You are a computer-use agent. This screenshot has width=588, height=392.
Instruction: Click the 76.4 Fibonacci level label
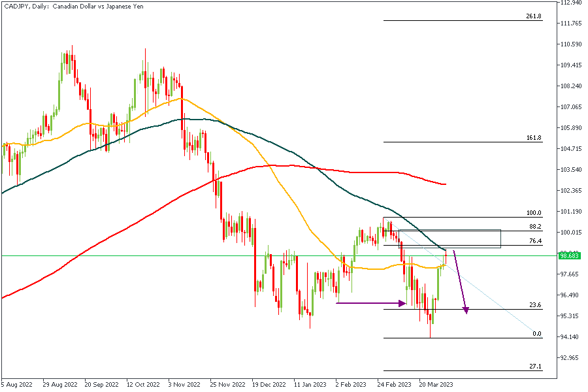534,241
